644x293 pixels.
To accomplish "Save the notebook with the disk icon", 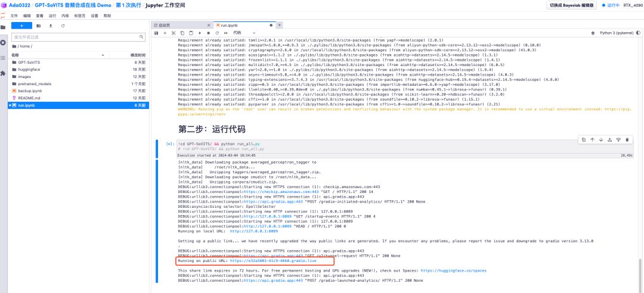I will (x=156, y=33).
